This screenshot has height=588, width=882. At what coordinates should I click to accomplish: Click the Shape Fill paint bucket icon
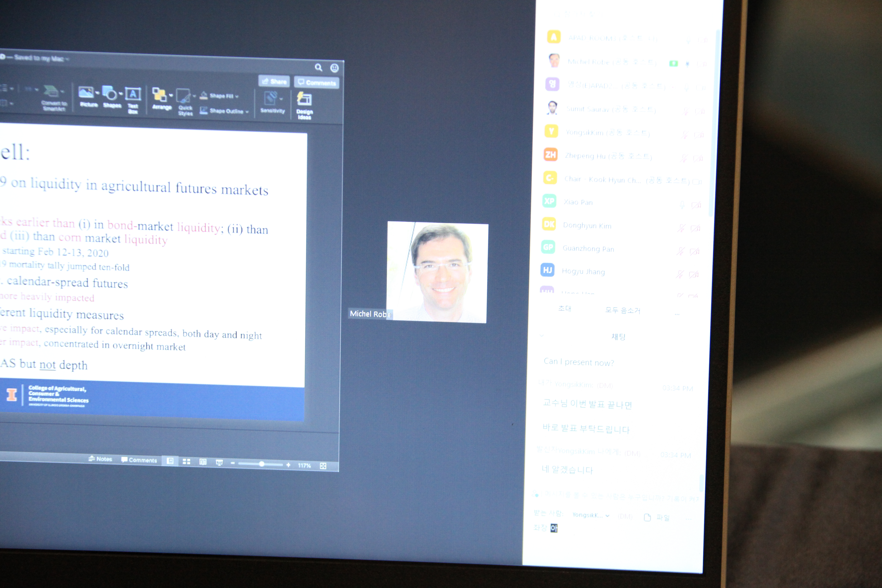pyautogui.click(x=204, y=96)
